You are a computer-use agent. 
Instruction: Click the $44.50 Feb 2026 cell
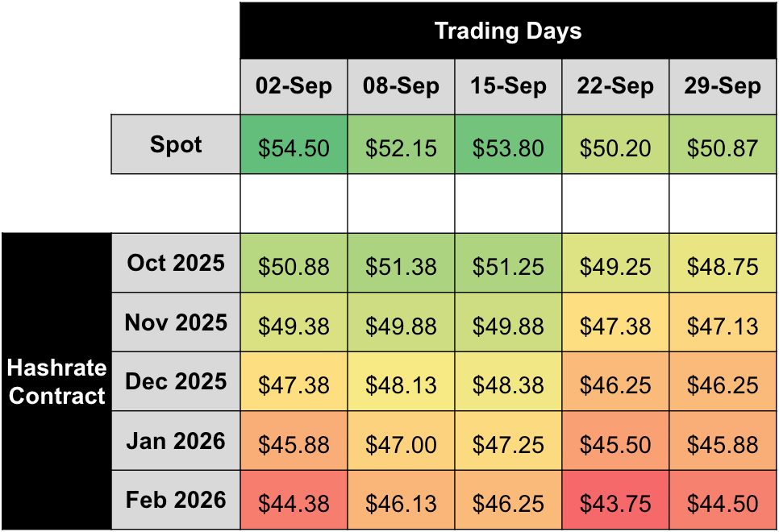tap(723, 504)
